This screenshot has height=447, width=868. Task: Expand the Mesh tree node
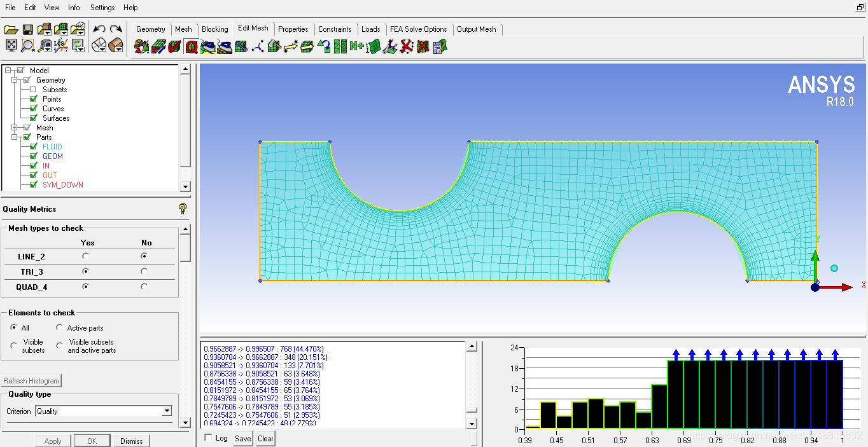coord(15,128)
